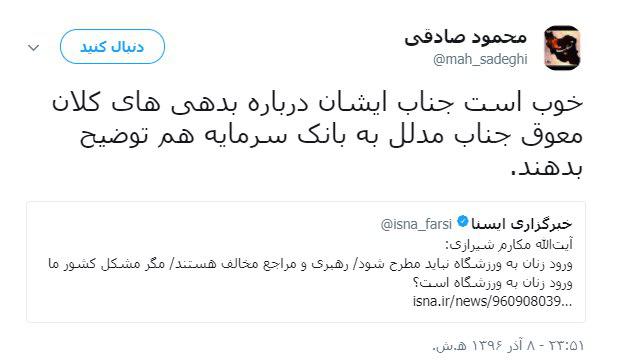The height and width of the screenshot is (364, 617).
Task: Open the محمود صادقی display name
Action: pos(466,37)
